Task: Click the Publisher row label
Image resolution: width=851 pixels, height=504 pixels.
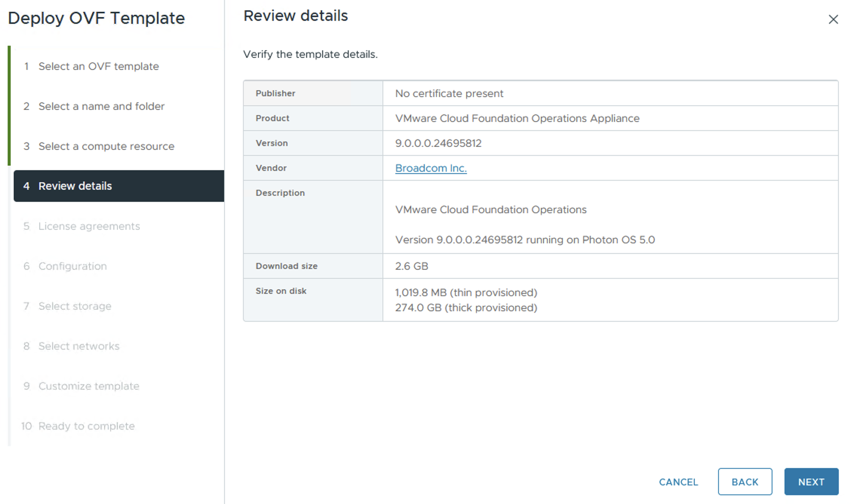Action: click(275, 93)
